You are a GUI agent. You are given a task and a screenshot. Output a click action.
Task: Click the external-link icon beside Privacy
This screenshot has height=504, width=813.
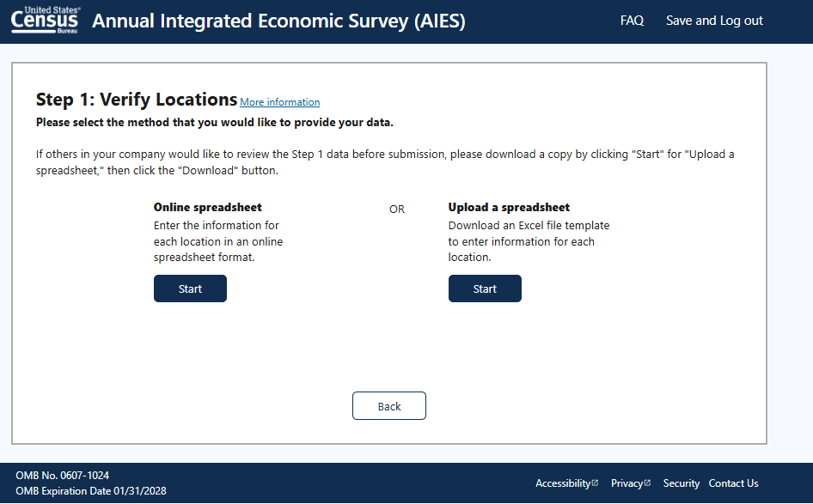[x=648, y=483]
